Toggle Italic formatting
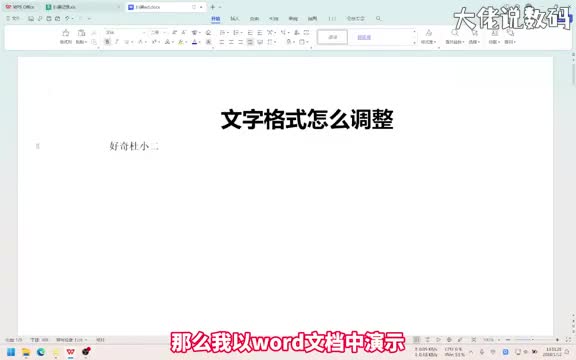Screen dimensions: 576x360 [117, 42]
